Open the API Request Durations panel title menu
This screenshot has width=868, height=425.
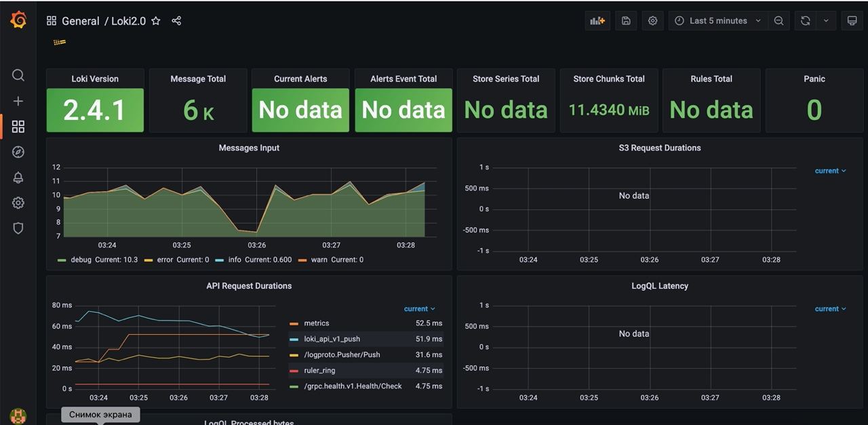coord(249,286)
